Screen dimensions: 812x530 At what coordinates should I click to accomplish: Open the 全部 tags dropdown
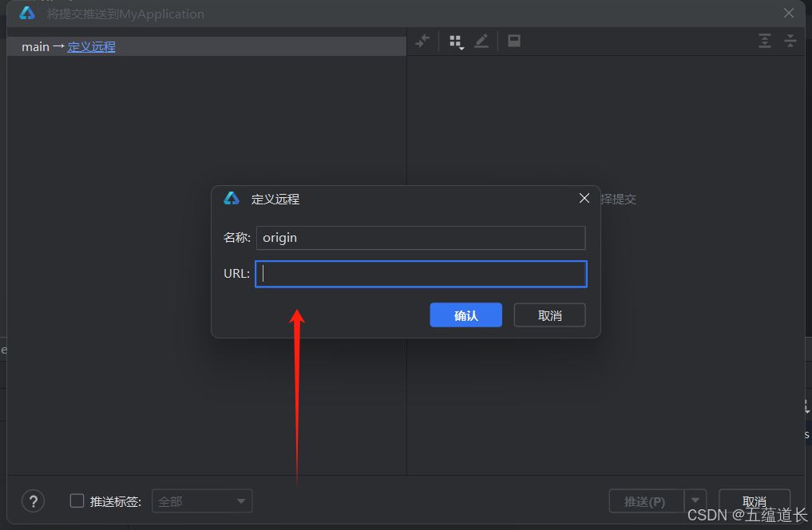click(x=202, y=501)
